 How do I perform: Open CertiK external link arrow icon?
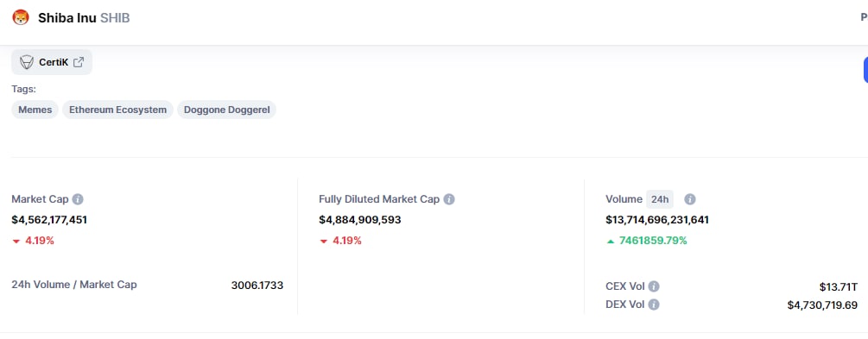click(79, 62)
